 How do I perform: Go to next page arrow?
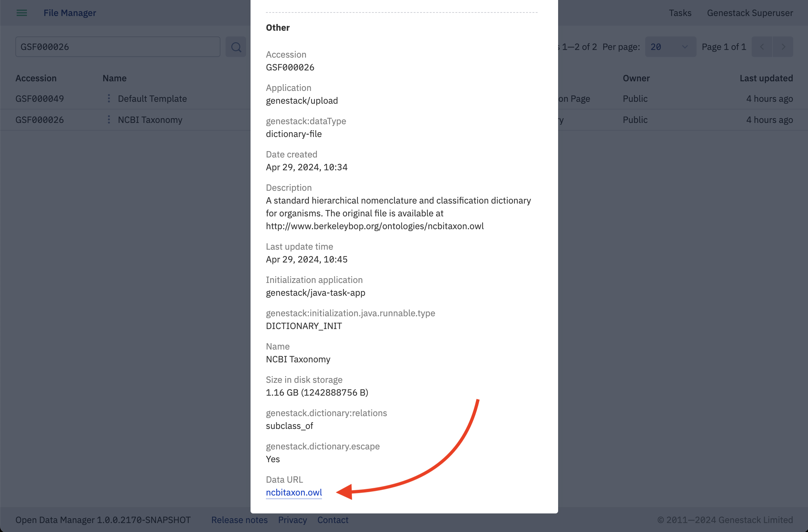coord(783,47)
